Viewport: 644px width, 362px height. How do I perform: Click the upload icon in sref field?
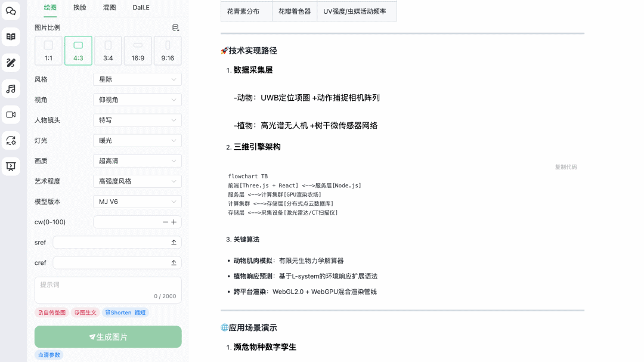pos(174,242)
